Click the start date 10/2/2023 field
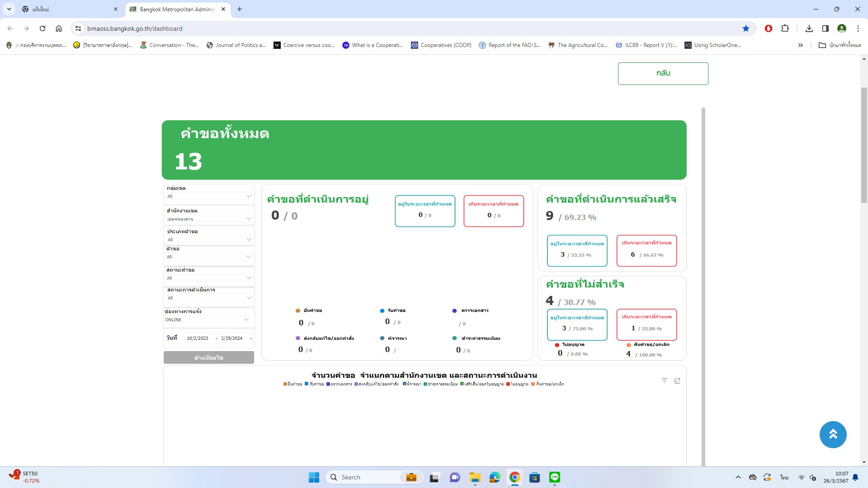The height and width of the screenshot is (488, 868). (x=198, y=338)
